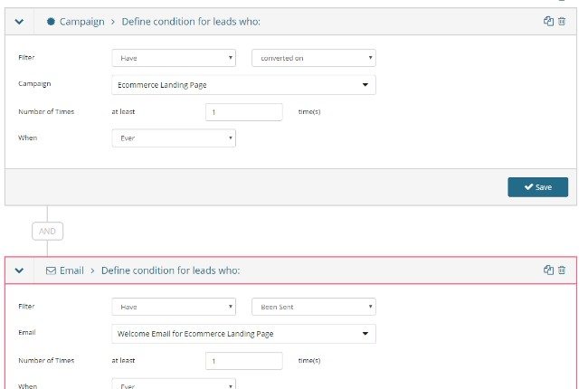Image resolution: width=588 pixels, height=389 pixels.
Task: Click Campaign Number of Times input field
Action: pos(244,112)
